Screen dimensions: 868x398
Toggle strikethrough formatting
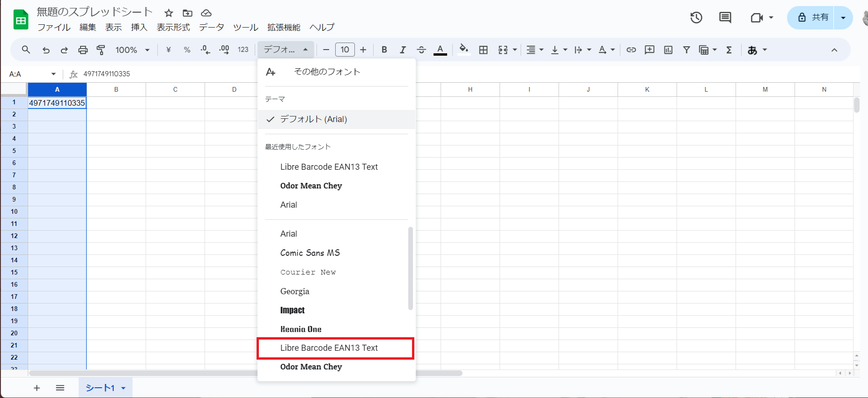point(421,50)
